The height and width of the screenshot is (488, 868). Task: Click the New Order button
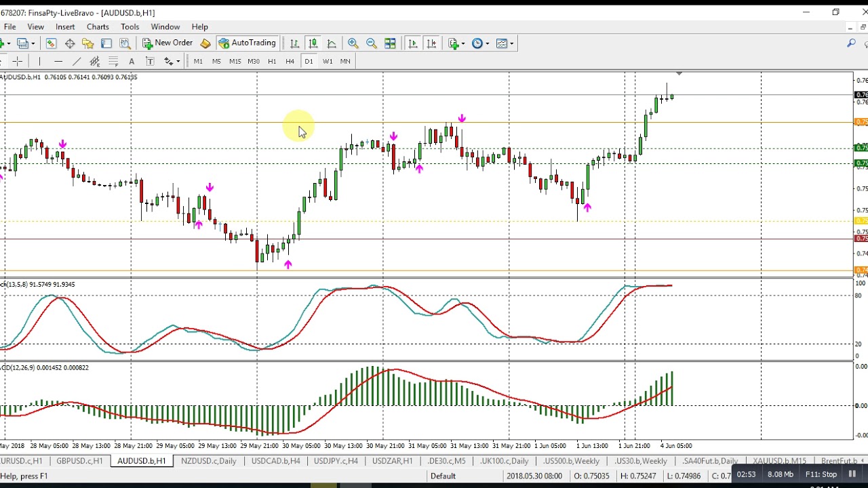[167, 43]
